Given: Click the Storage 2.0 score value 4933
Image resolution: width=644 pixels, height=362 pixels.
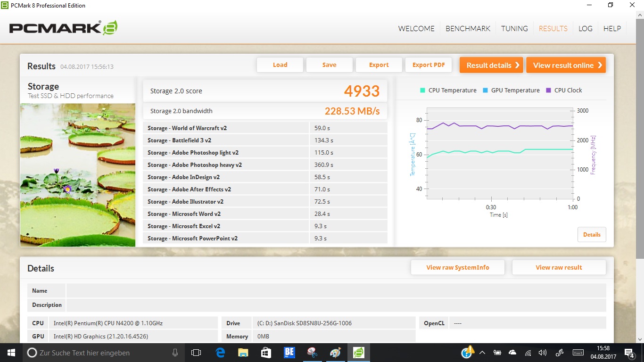Looking at the screenshot, I should 362,91.
